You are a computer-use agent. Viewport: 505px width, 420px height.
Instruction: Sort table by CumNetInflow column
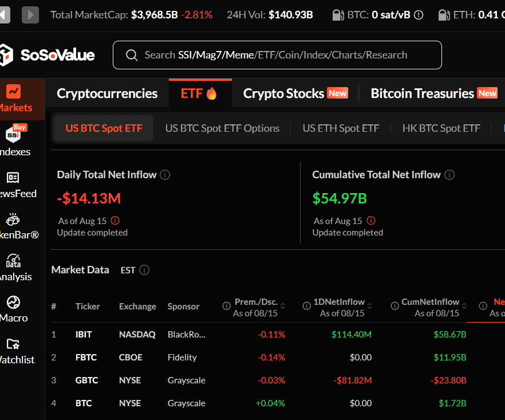[x=464, y=306]
